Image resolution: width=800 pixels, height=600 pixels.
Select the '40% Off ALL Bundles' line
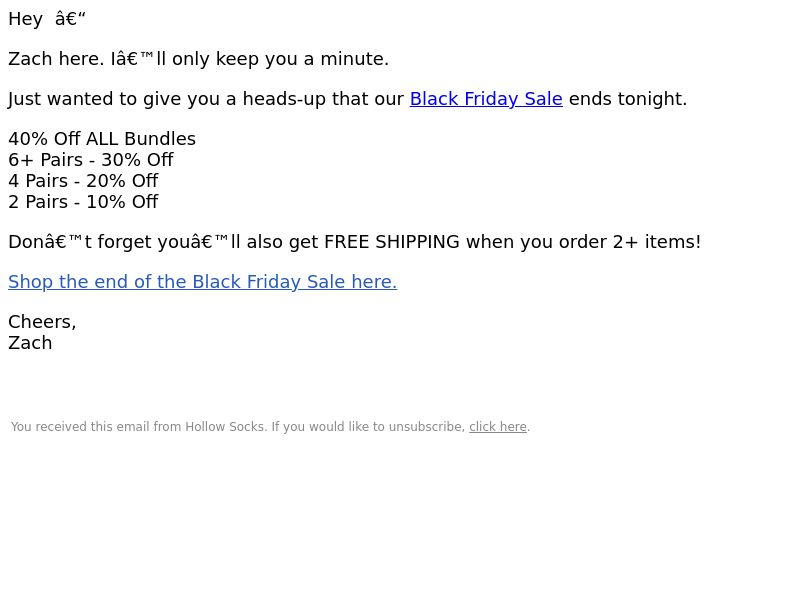tap(102, 139)
